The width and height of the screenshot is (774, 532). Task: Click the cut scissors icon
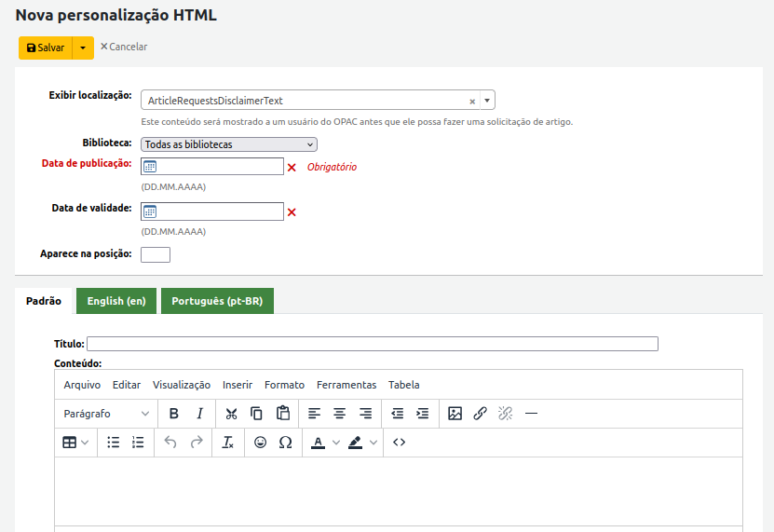tap(232, 414)
